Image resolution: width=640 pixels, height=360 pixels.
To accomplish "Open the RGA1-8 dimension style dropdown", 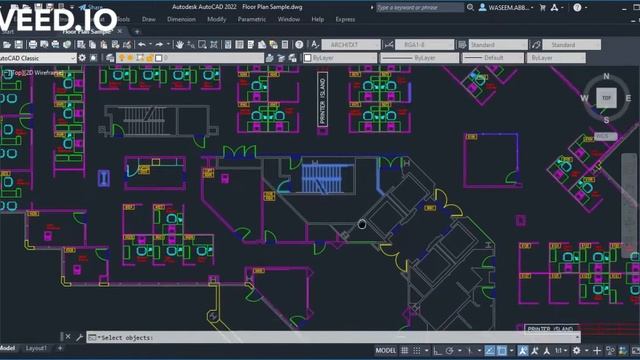I will pos(424,44).
